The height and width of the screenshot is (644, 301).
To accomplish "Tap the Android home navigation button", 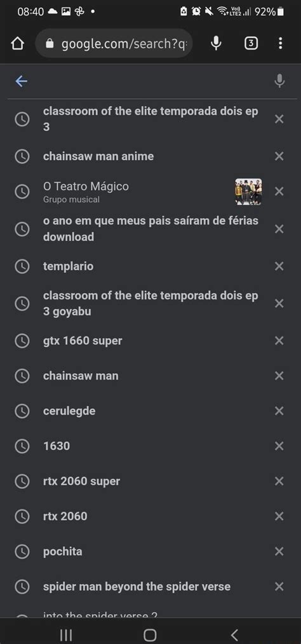I will click(150, 635).
